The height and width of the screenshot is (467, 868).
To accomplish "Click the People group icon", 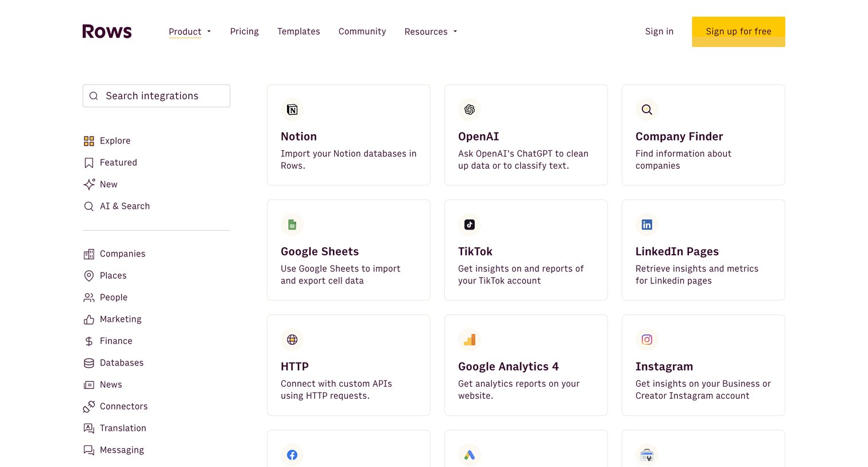I will [x=89, y=298].
